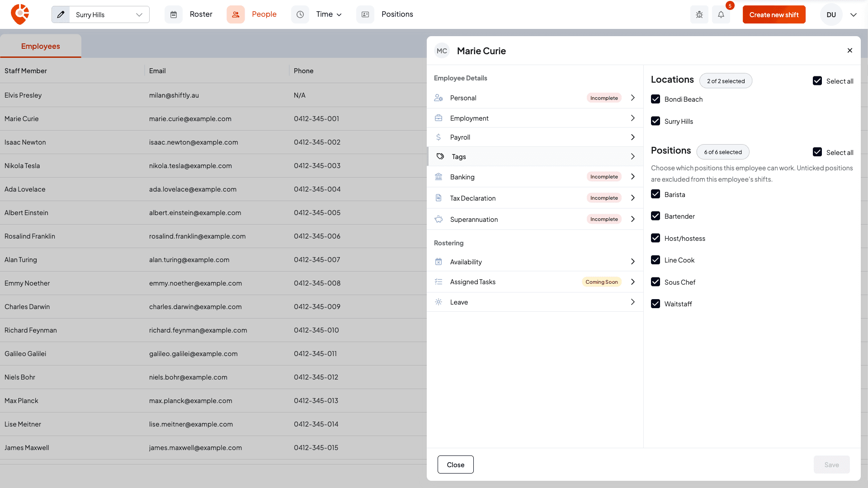868x488 pixels.
Task: Uncheck the Waitstaff position
Action: (x=656, y=304)
